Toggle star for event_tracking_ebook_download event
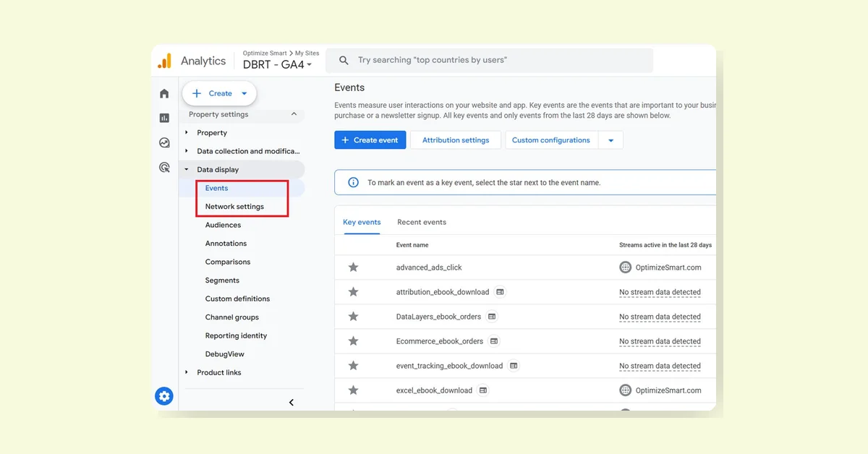Image resolution: width=868 pixels, height=454 pixels. coord(353,366)
